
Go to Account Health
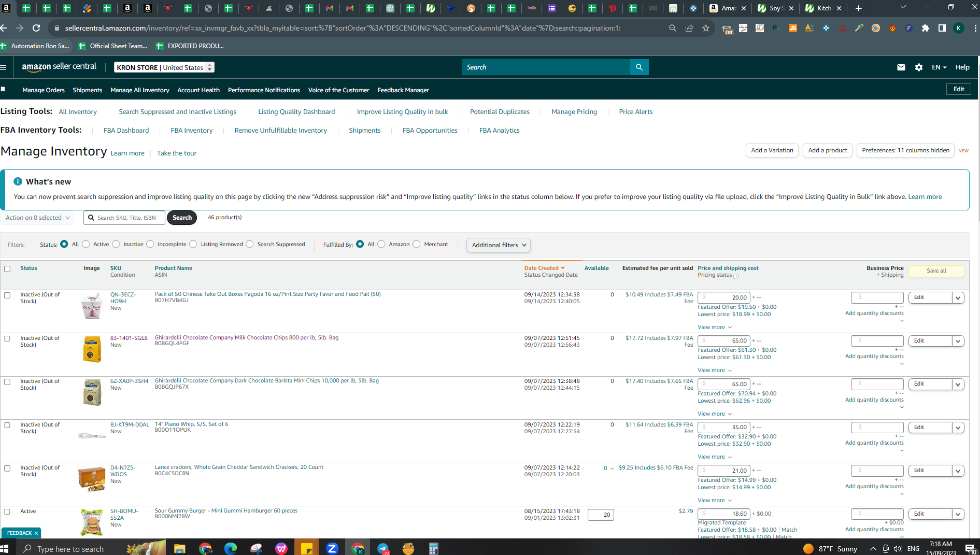coord(198,90)
